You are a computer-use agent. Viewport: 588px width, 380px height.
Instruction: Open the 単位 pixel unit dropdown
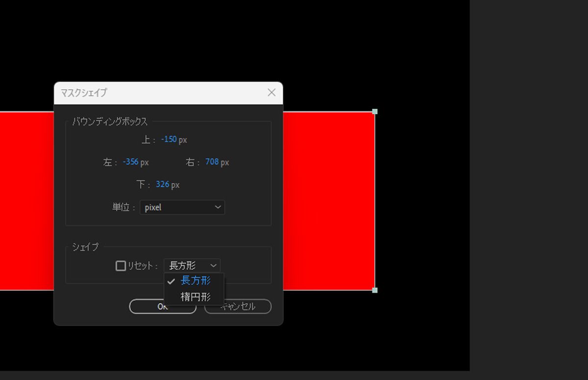pos(182,207)
